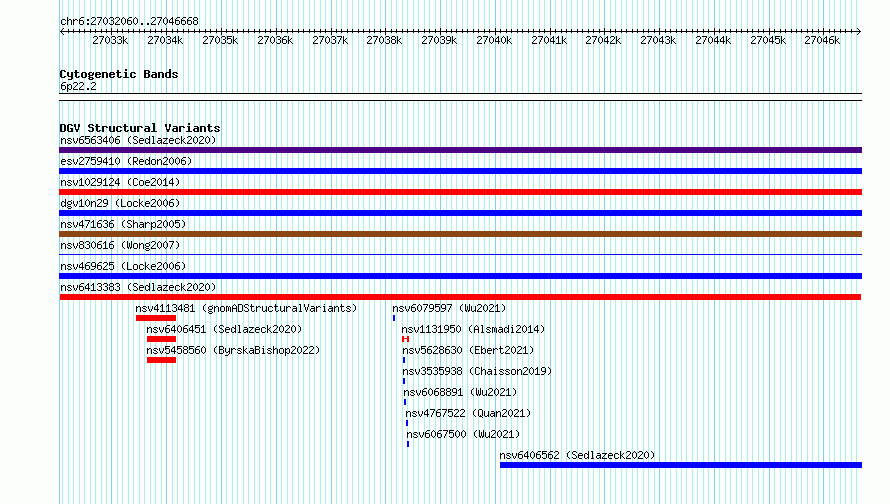Click the nsv6406562 (Sedlazeck2020) label
This screenshot has height=504, width=890.
click(577, 455)
